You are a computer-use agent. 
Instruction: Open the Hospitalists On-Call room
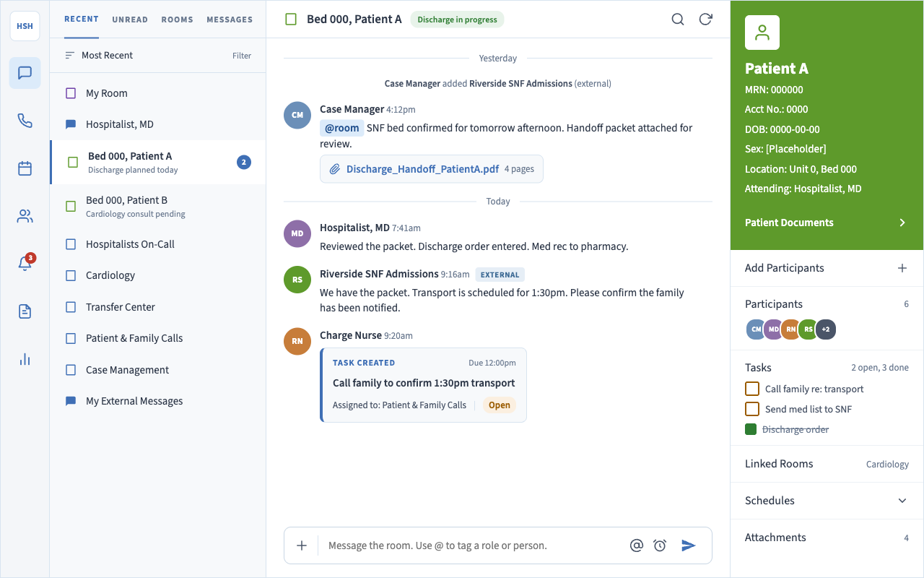click(x=158, y=244)
